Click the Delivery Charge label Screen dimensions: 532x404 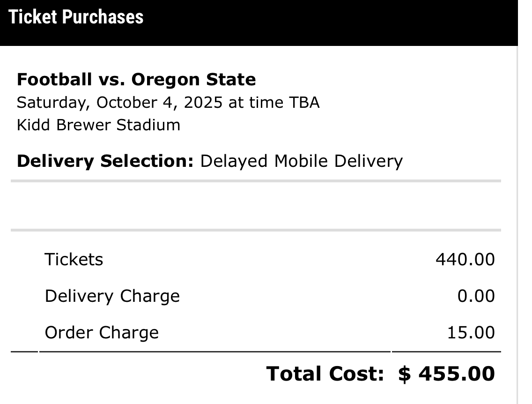(112, 296)
